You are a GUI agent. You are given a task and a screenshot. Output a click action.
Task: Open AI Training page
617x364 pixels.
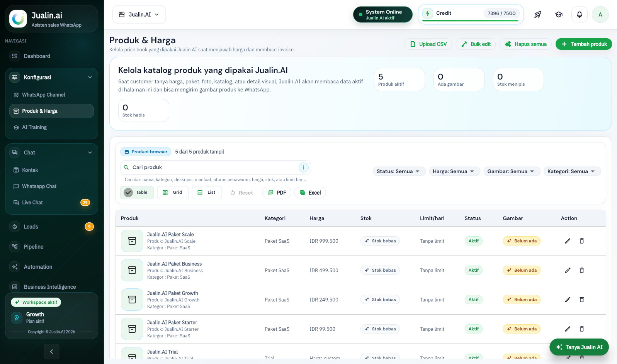(x=51, y=127)
